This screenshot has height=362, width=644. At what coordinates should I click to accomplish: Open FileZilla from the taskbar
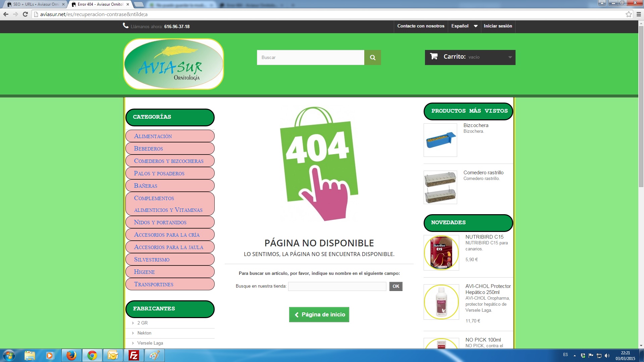tap(134, 355)
